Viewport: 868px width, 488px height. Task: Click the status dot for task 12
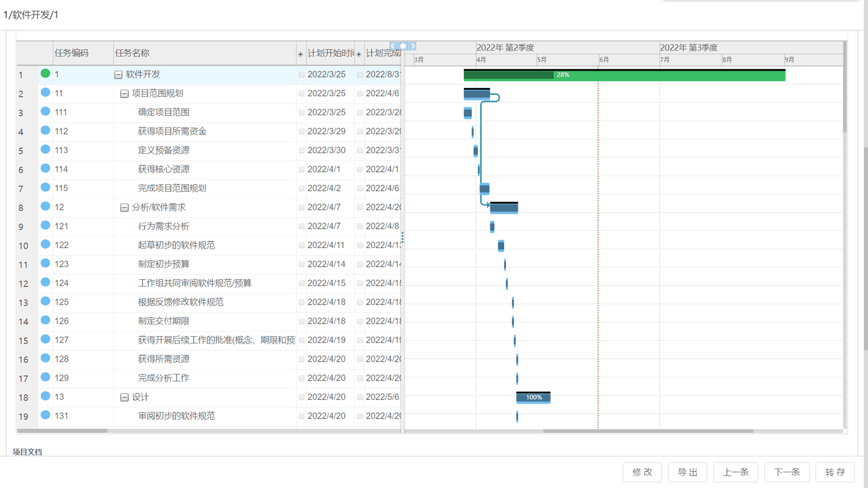click(x=45, y=206)
